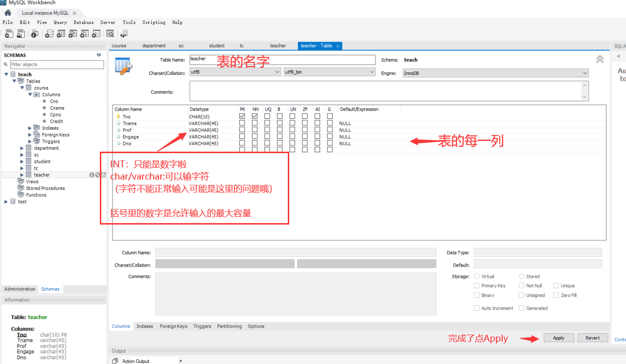This screenshot has width=626, height=364.
Task: Click the Revert button
Action: (x=592, y=338)
